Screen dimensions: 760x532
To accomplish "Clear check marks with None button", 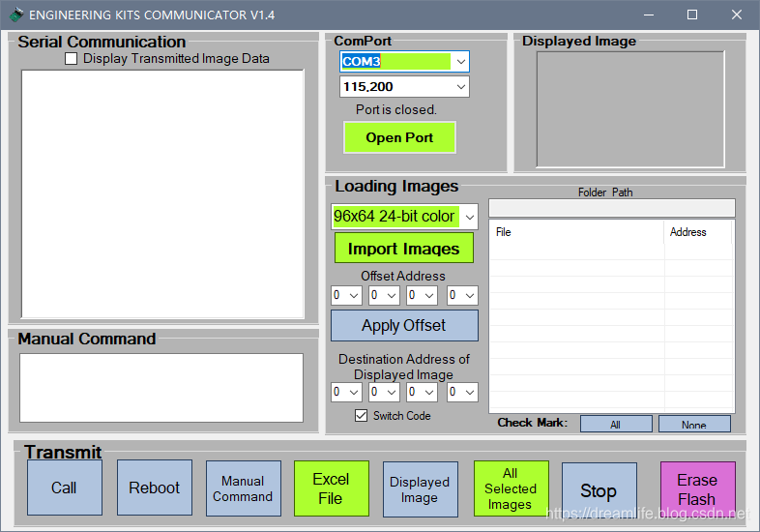I will [x=694, y=424].
